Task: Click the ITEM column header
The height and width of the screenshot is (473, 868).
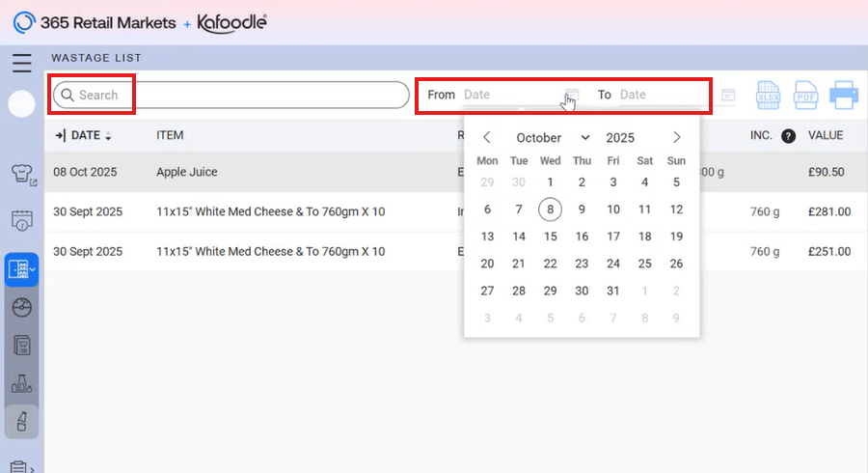Action: point(170,136)
